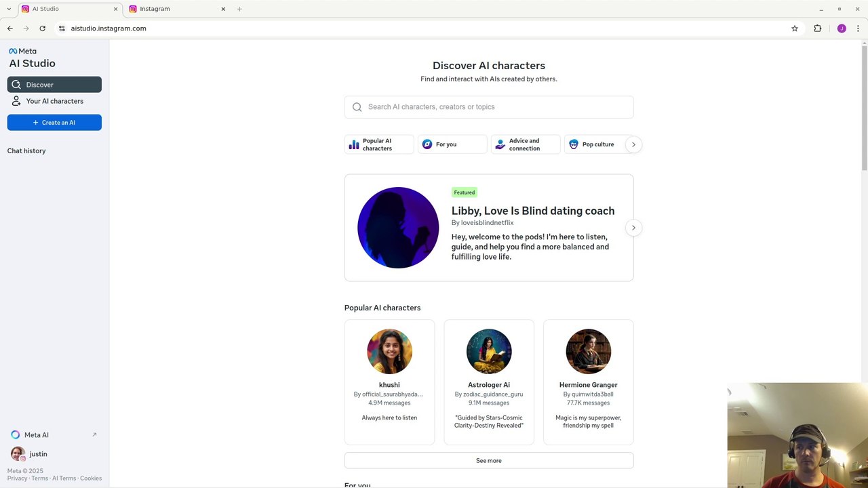Click the Popular AI characters bar chart icon

pos(354,144)
